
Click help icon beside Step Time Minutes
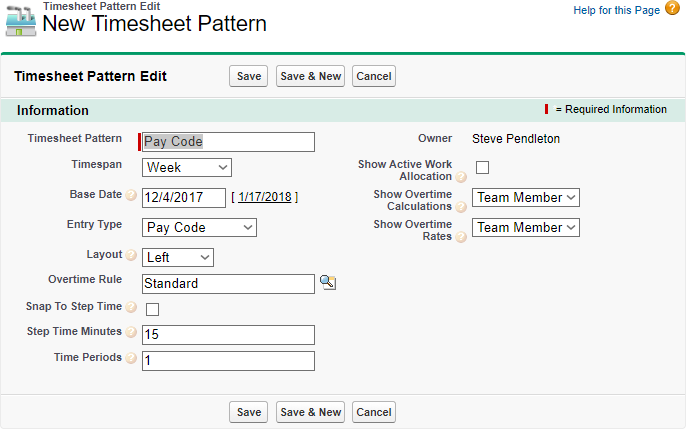point(131,332)
